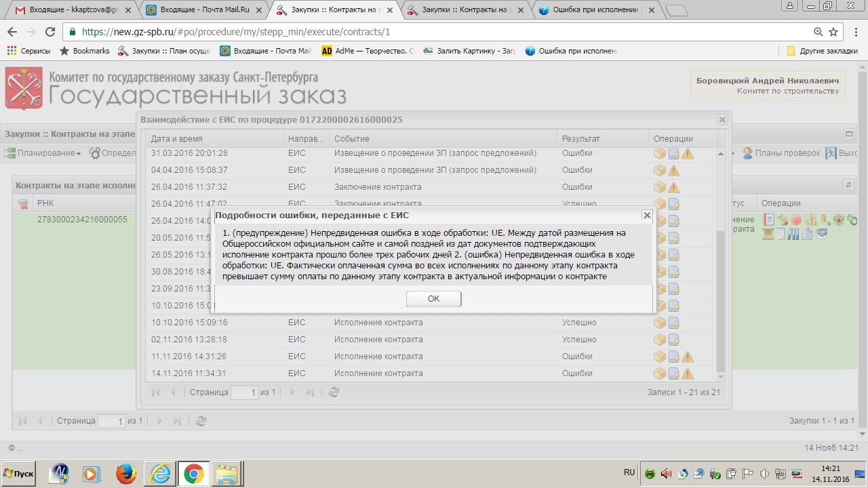
Task: Open Firefox from the Windows taskbar
Action: click(125, 474)
